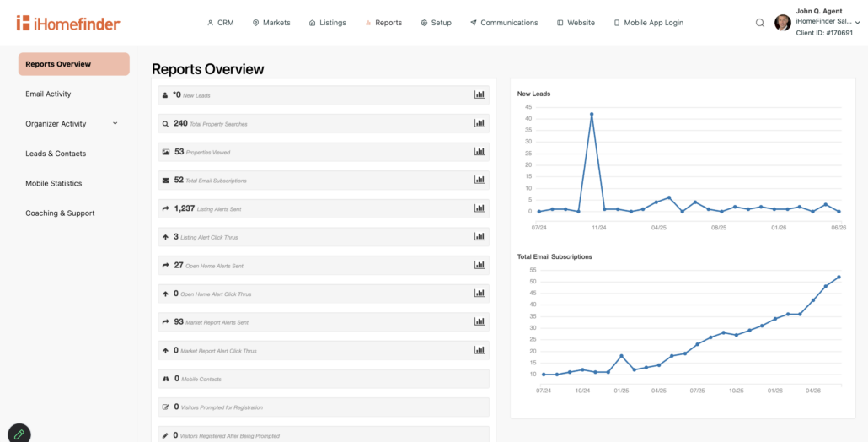Select Reports Overview in sidebar
The width and height of the screenshot is (868, 442).
[x=73, y=64]
